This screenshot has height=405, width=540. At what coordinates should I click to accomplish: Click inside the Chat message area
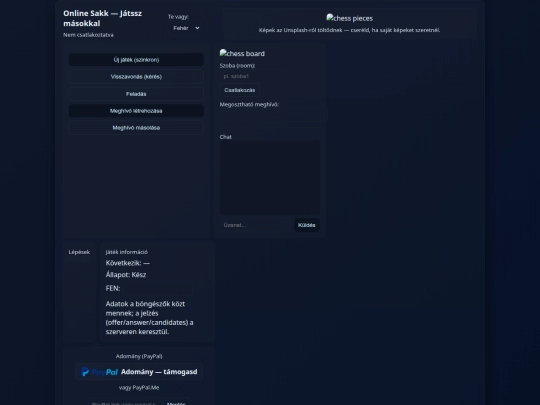(x=270, y=177)
